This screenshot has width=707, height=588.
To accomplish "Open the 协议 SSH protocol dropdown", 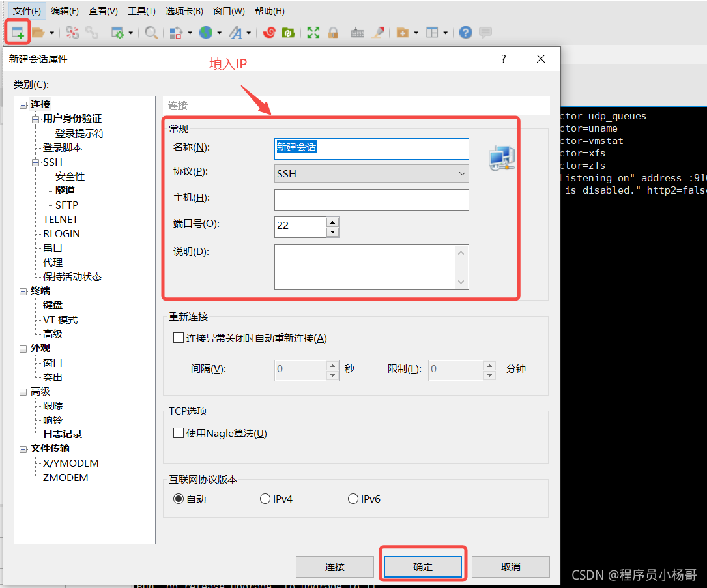I will pos(371,173).
